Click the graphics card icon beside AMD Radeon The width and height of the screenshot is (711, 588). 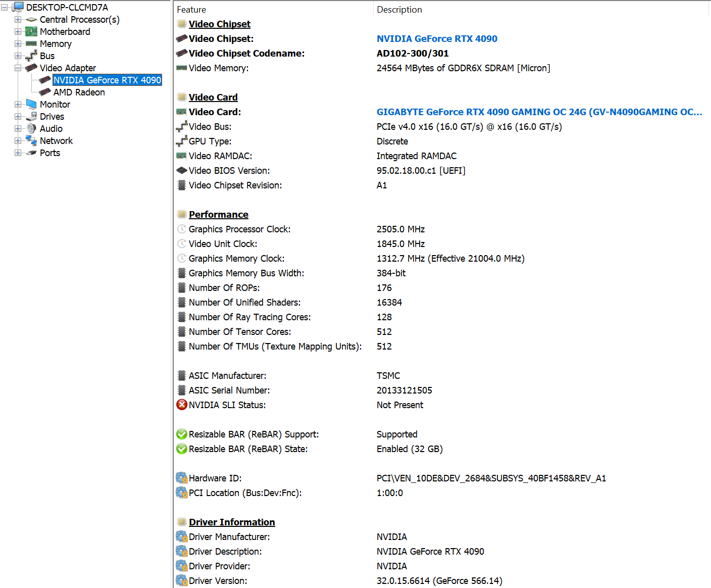(45, 92)
